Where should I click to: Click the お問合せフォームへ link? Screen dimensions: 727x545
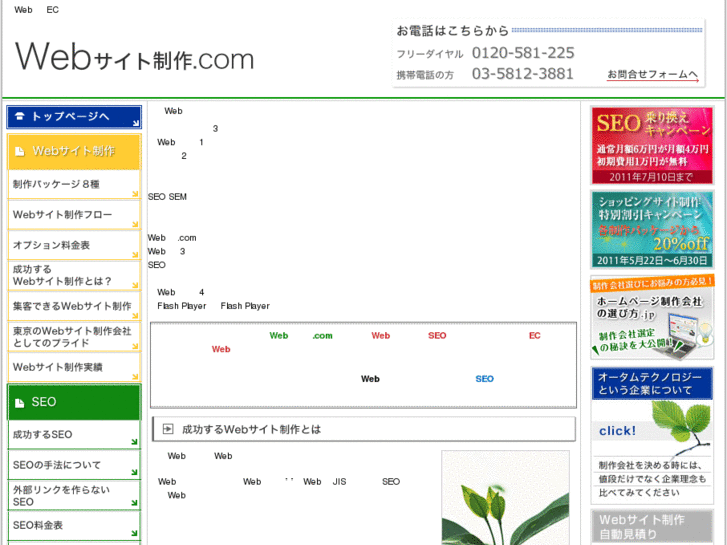pos(653,75)
